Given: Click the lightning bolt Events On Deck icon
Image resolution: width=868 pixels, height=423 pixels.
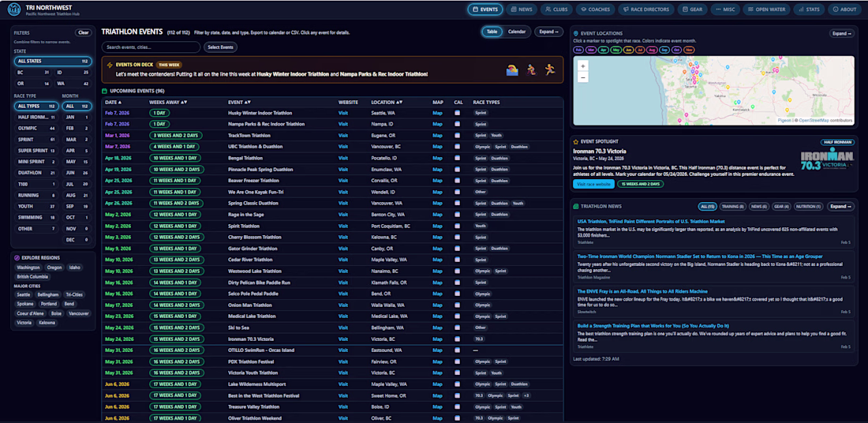Looking at the screenshot, I should point(110,65).
